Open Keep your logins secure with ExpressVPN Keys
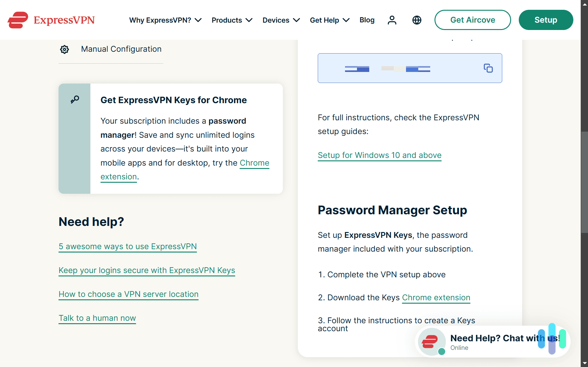 (x=147, y=271)
